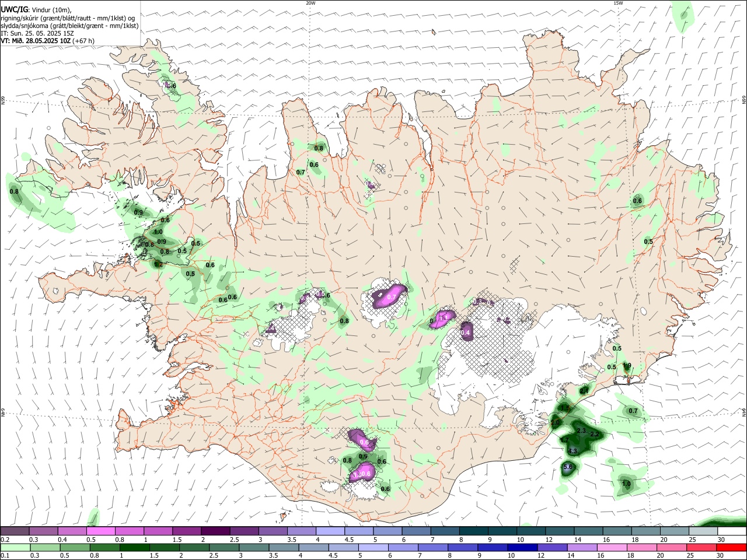Click the 1.9 rainfall value in the east
This screenshot has width=747, height=560.
pos(627,366)
